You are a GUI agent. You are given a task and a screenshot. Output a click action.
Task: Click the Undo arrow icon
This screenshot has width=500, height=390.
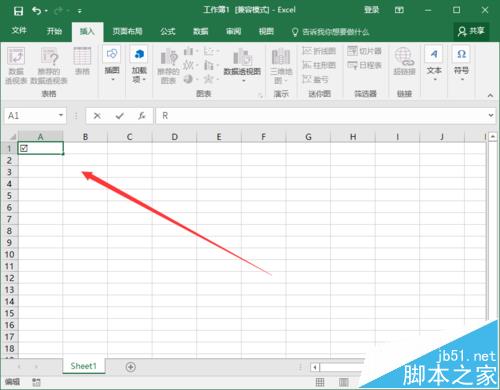pyautogui.click(x=36, y=11)
